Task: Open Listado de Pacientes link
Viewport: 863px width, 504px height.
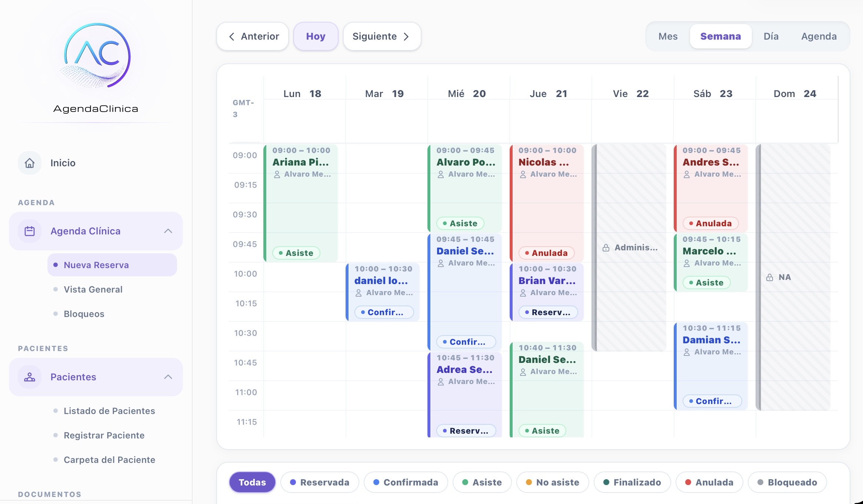Action: (x=109, y=411)
